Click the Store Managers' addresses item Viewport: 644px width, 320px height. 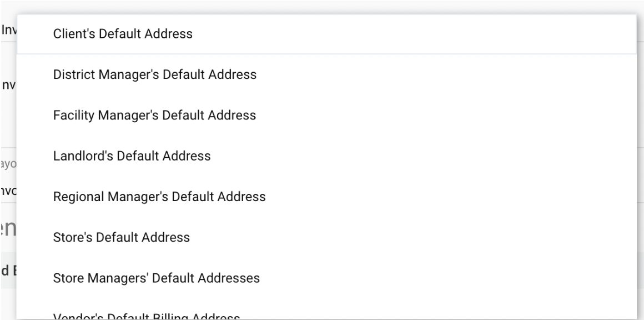157,278
